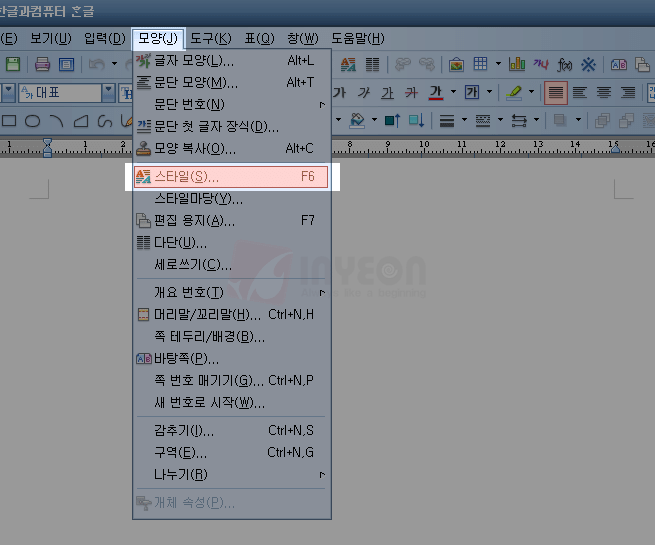Open special character snowflake icon
The image size is (655, 545).
[x=589, y=64]
